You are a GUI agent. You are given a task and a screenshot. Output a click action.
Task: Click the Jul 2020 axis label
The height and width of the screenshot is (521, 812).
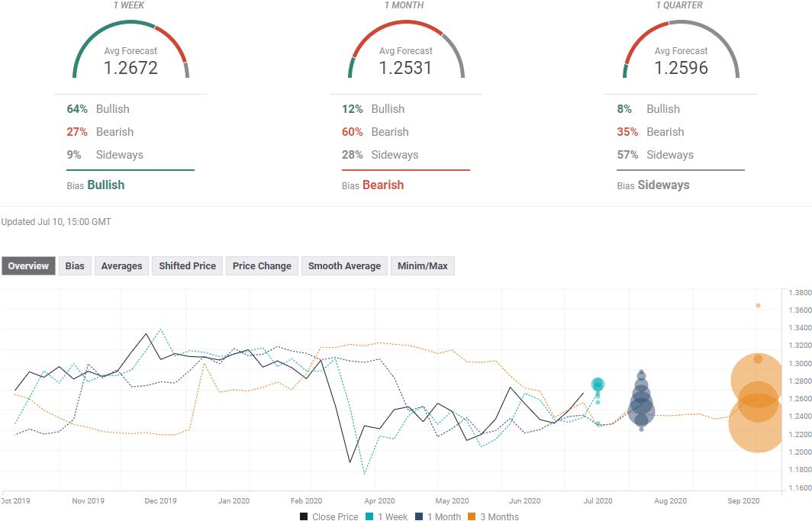(598, 501)
